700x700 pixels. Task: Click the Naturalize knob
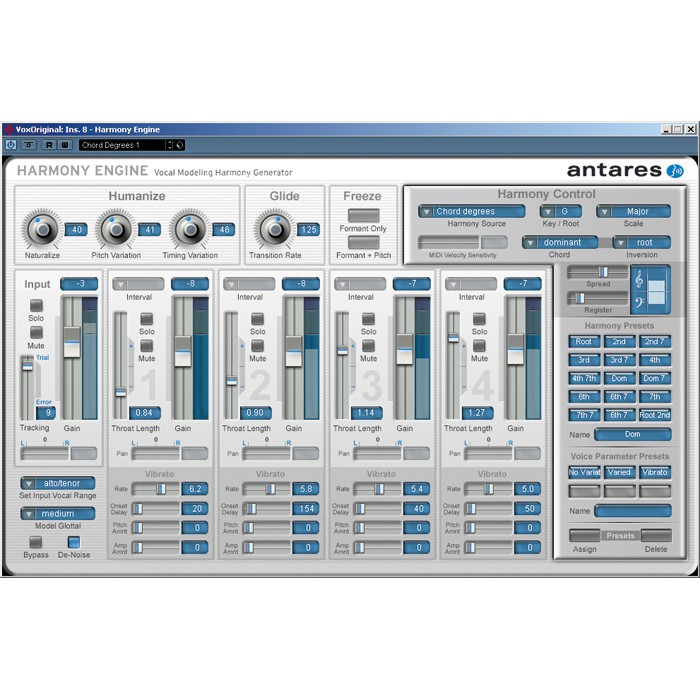[42, 229]
